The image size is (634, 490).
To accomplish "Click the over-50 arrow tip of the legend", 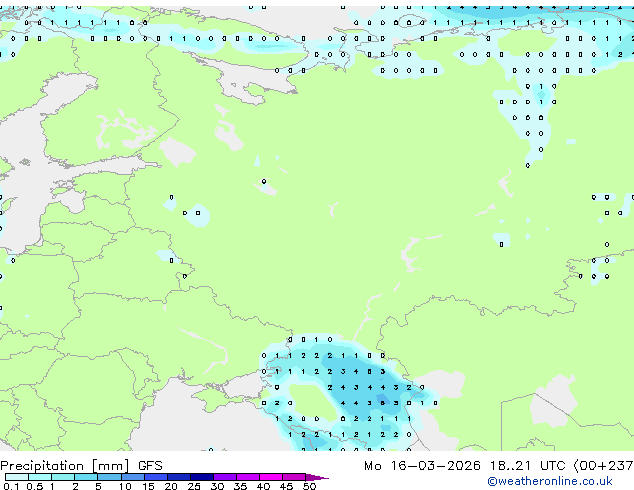I will [x=317, y=477].
